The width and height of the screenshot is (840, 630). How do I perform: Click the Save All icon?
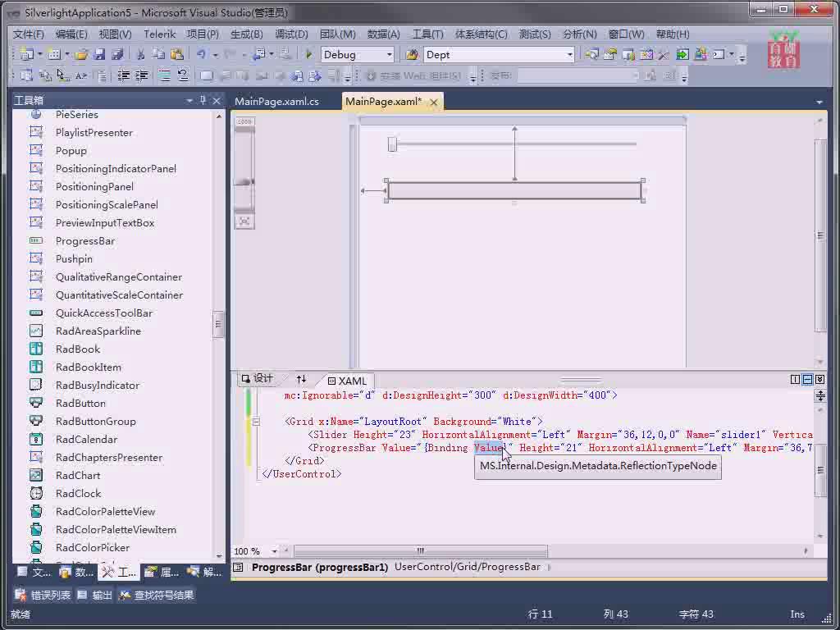pos(117,55)
